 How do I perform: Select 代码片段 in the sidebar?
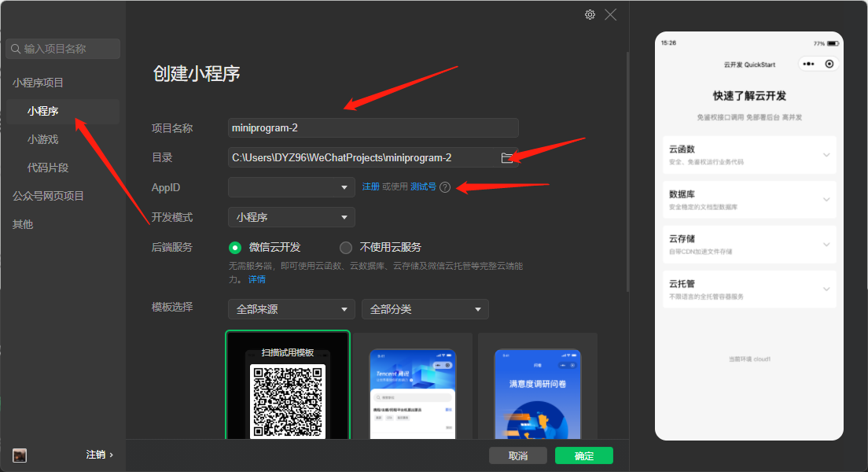click(x=48, y=168)
